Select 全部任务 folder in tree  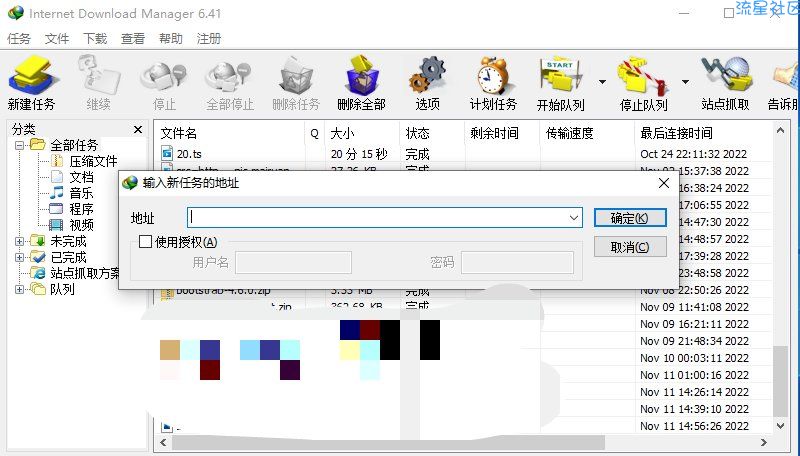pos(73,145)
